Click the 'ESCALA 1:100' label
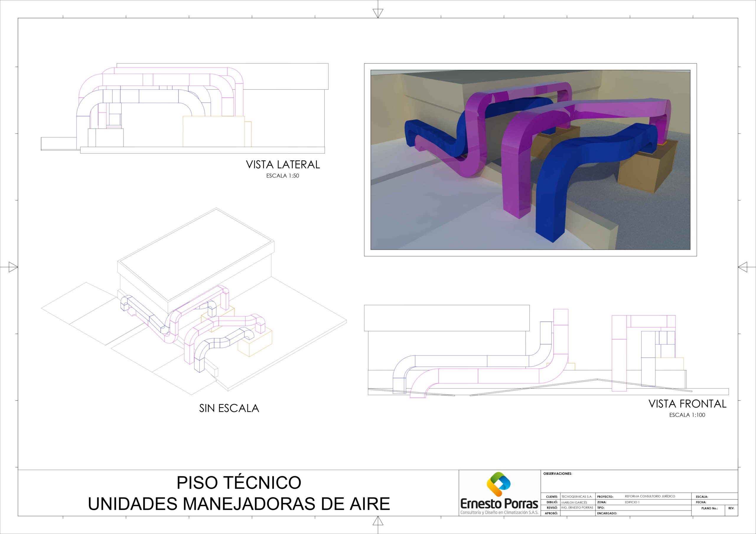Image resolution: width=756 pixels, height=534 pixels. (687, 415)
